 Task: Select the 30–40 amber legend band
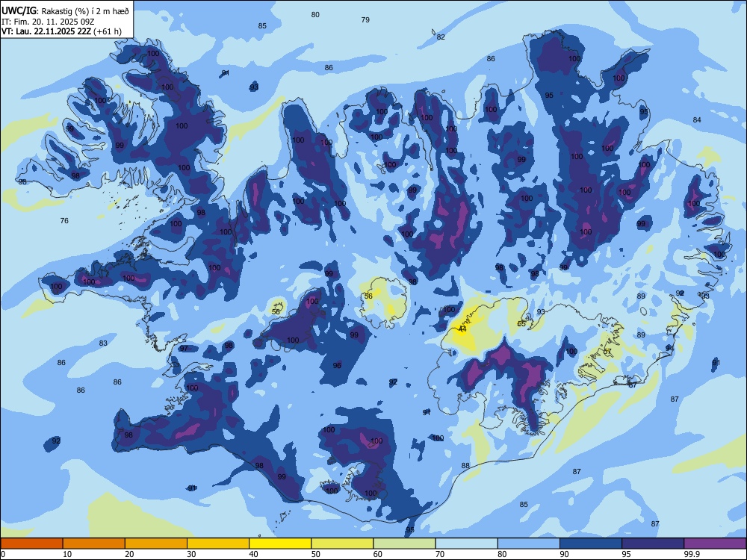pos(218,544)
